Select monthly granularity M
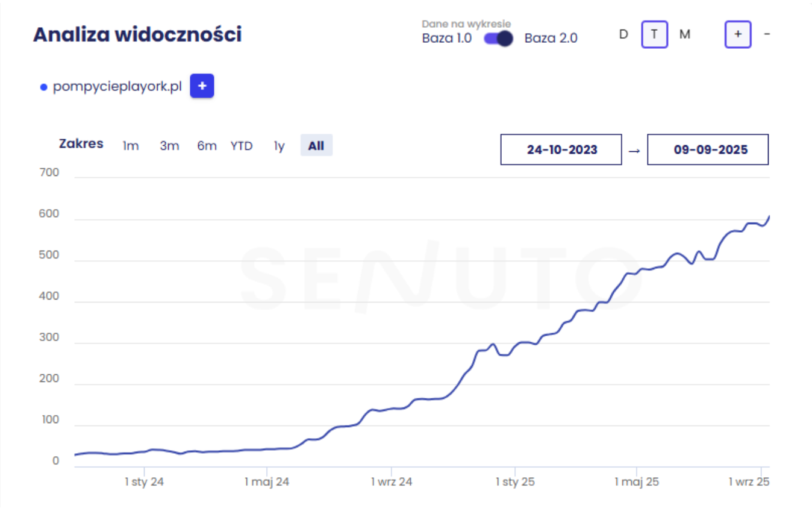 coord(685,34)
